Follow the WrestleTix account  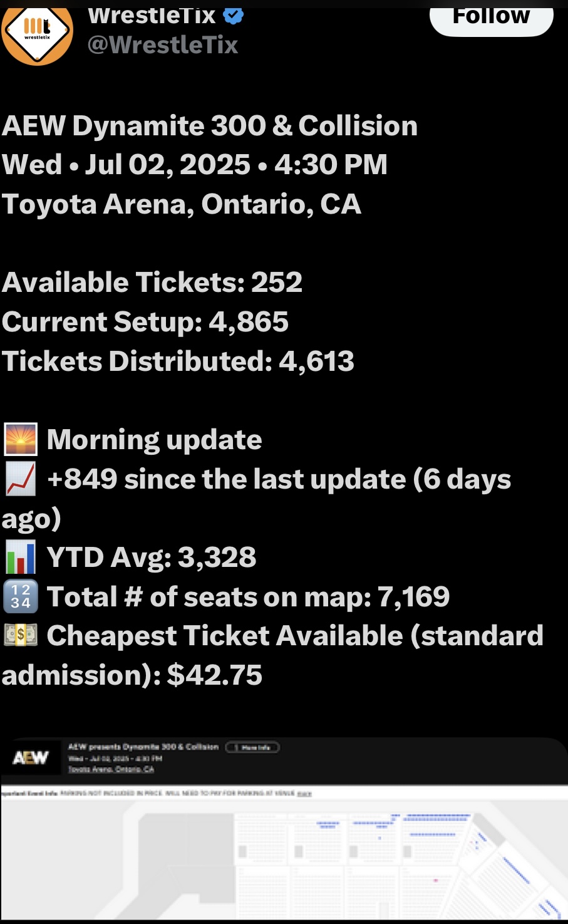(x=491, y=16)
